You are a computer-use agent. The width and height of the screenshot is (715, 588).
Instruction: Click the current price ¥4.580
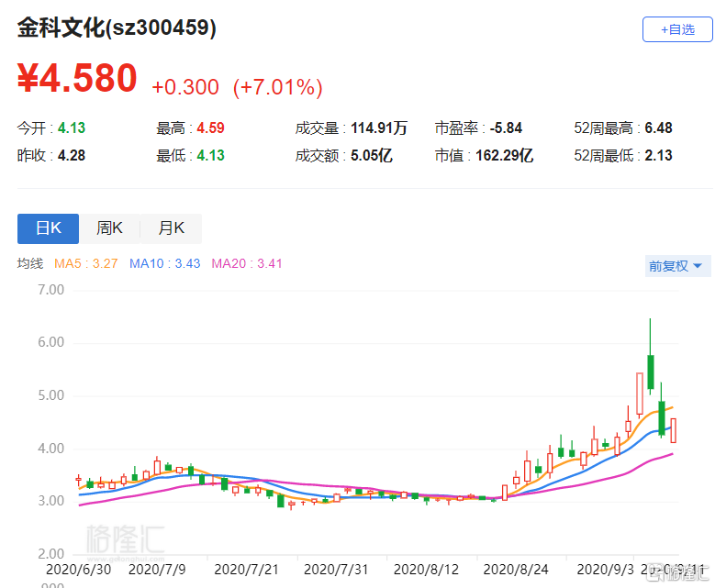[77, 78]
